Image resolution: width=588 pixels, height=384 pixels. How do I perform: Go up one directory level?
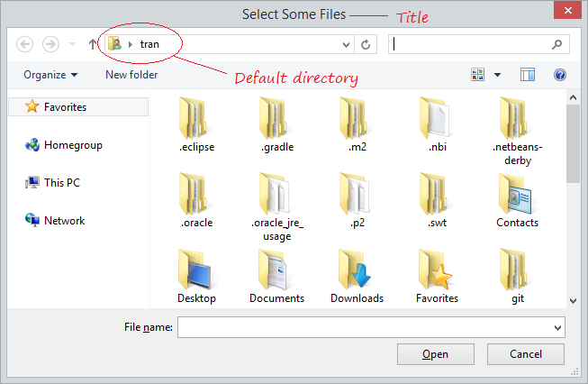coord(92,44)
